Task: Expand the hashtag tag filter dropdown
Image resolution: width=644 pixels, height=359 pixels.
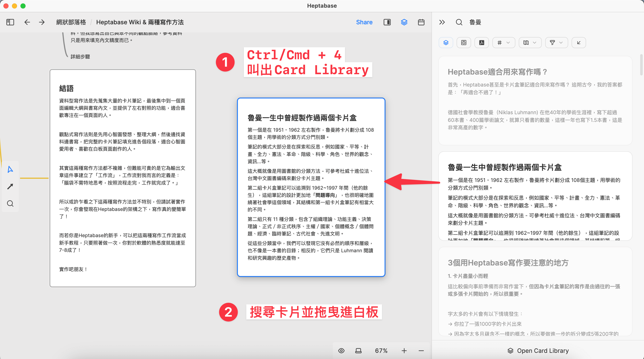Action: [x=503, y=43]
